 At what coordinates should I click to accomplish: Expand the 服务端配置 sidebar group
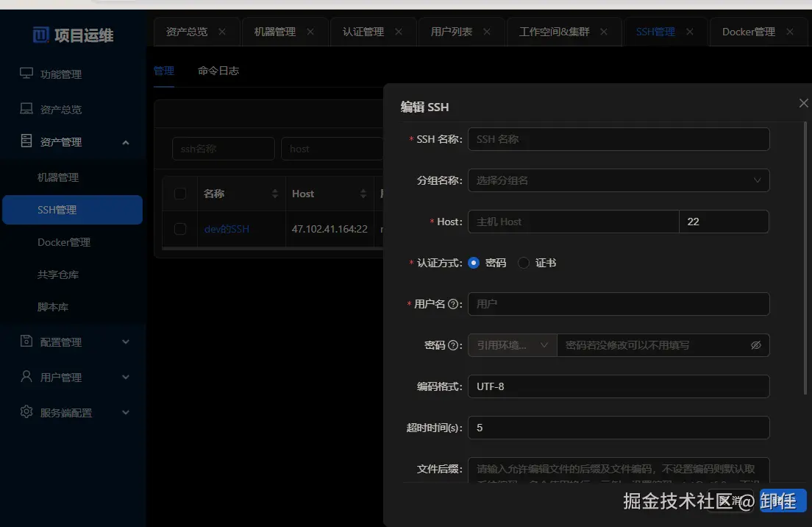pos(126,412)
